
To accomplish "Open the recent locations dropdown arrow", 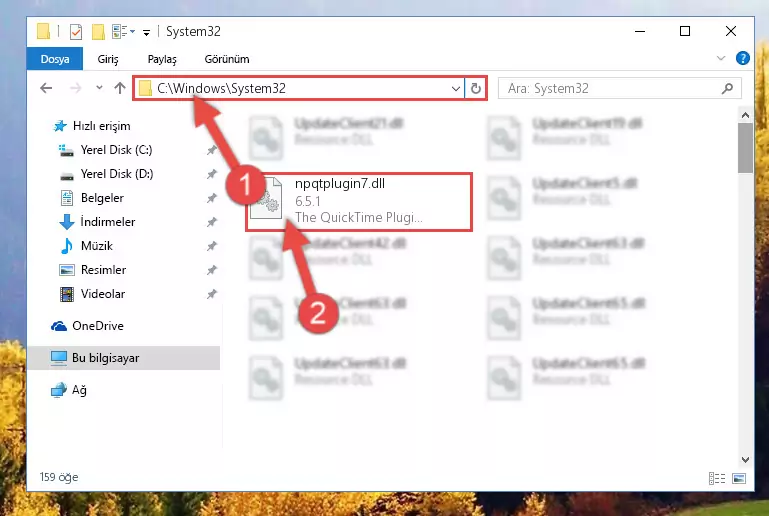I will (99, 88).
